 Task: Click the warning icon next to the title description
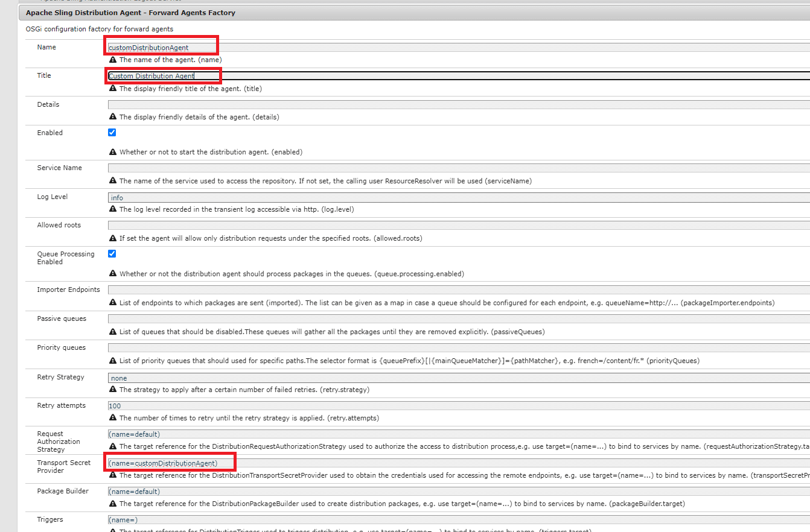(x=112, y=89)
